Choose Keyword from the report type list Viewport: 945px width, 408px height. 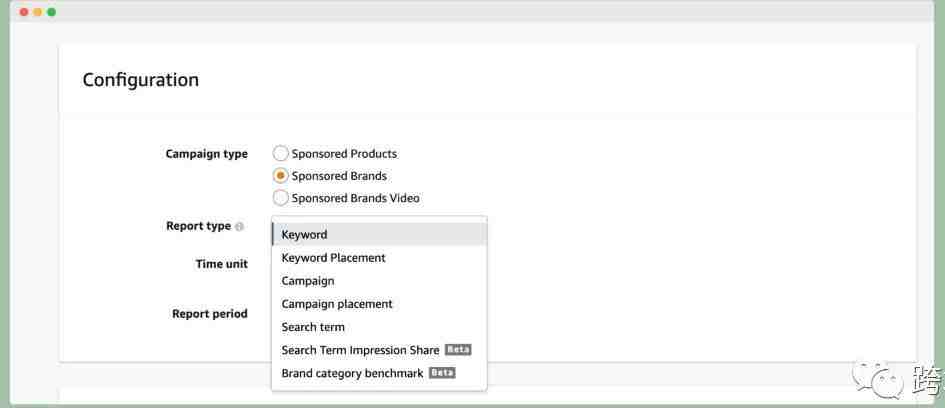(x=379, y=234)
